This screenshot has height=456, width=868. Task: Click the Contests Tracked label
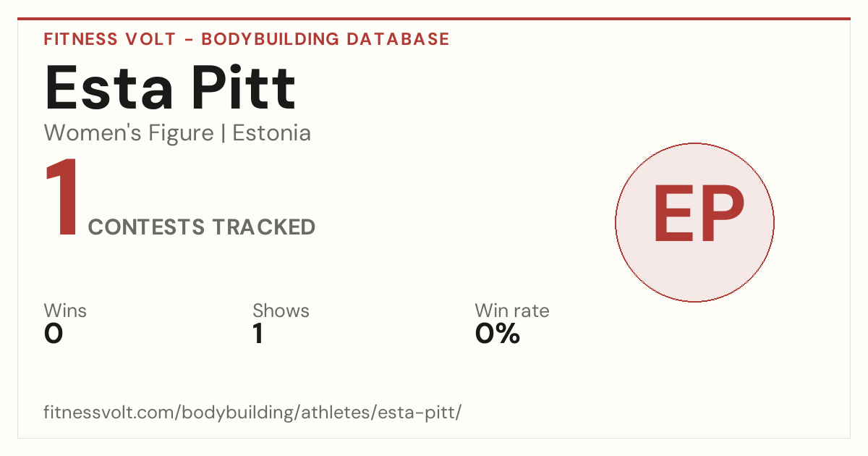(x=202, y=227)
